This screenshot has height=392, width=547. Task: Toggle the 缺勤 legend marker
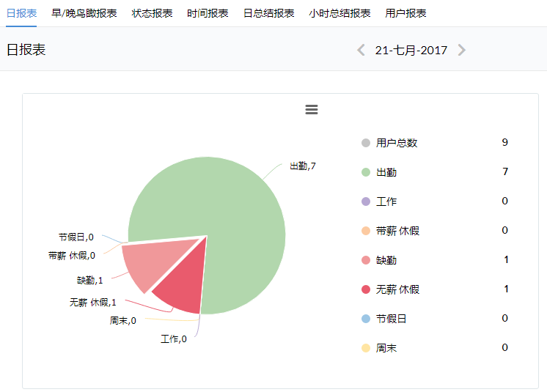point(366,260)
